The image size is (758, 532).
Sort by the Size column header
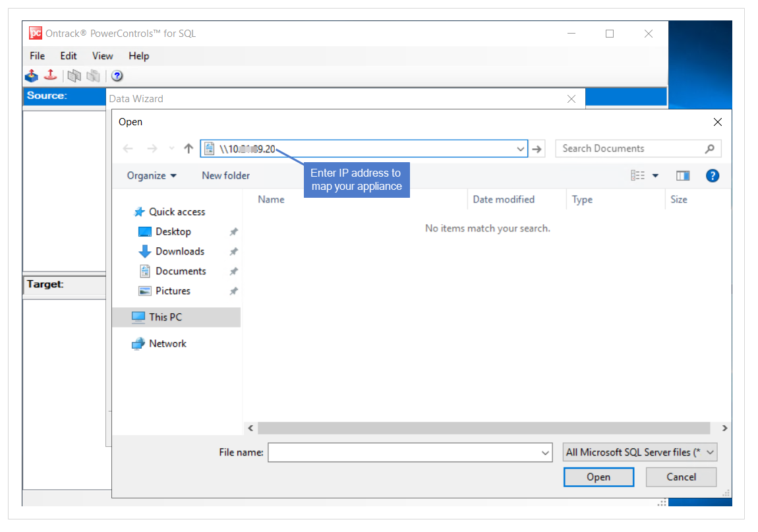tap(679, 200)
